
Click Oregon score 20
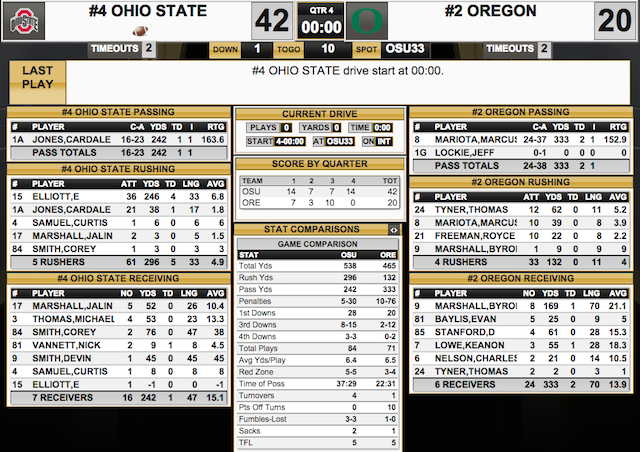[x=614, y=21]
